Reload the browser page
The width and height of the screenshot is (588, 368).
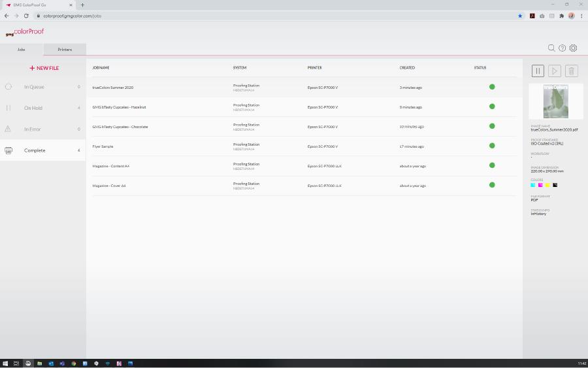point(26,16)
